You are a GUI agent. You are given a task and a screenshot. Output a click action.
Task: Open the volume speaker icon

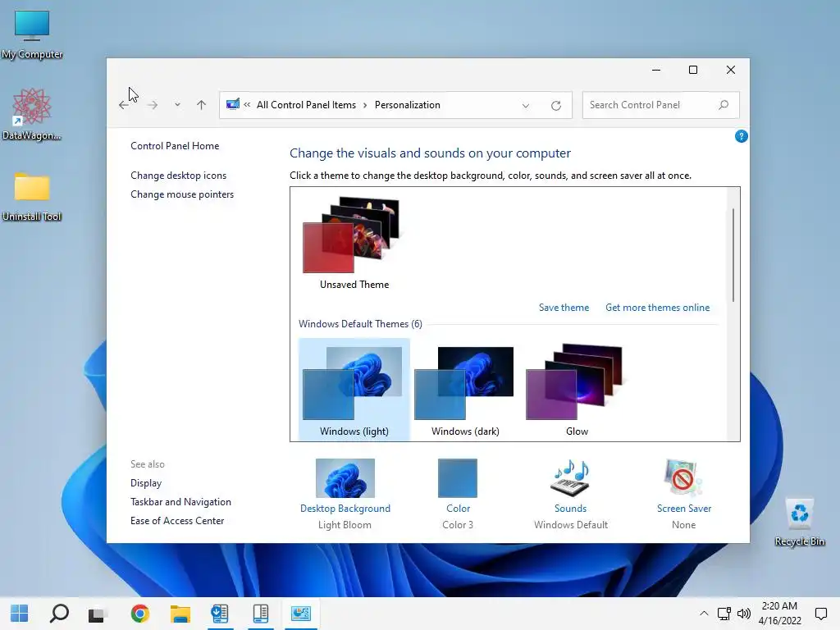point(743,614)
